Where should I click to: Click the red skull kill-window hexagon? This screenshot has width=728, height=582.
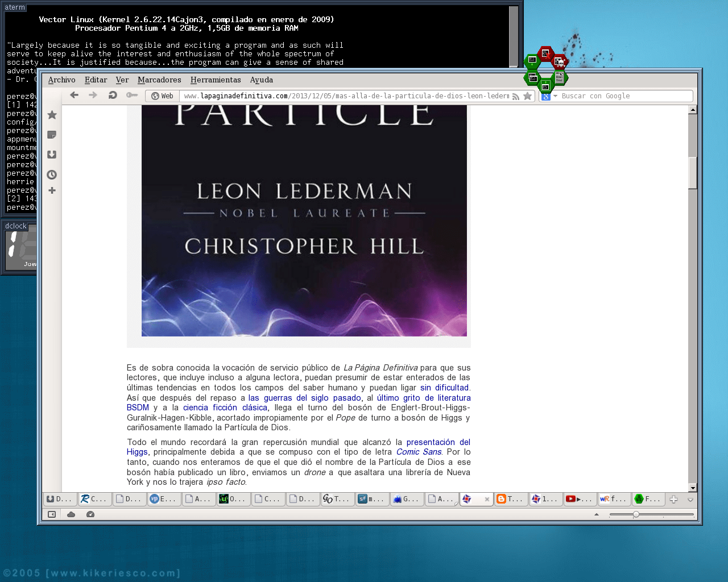(560, 62)
